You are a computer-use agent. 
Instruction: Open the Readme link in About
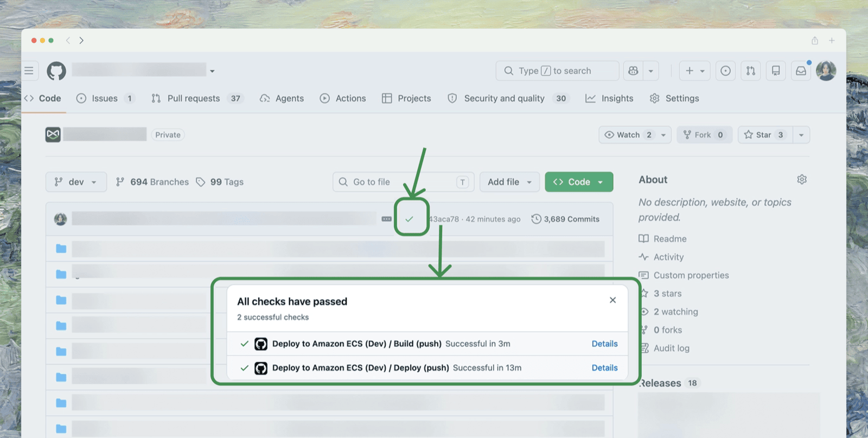point(663,239)
